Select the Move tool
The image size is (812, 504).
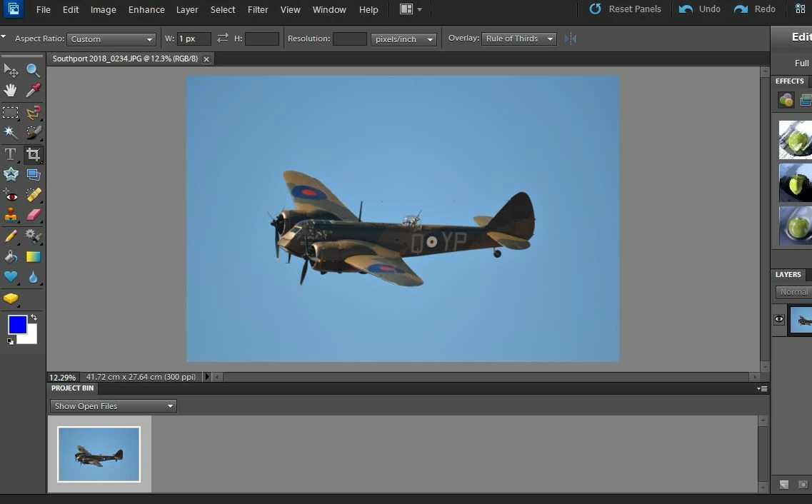click(x=11, y=70)
